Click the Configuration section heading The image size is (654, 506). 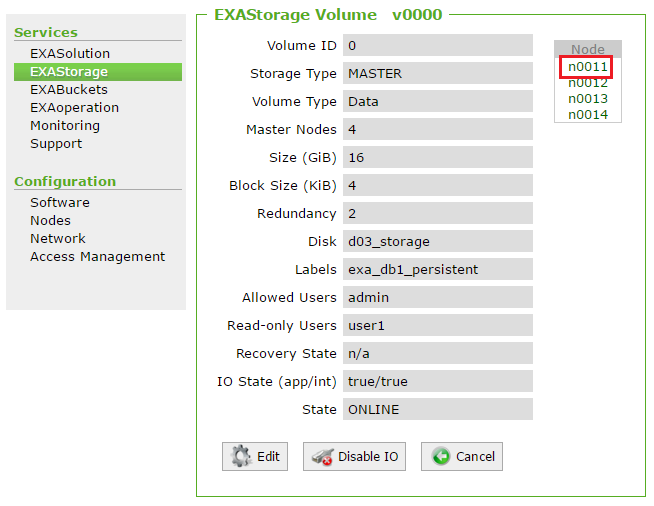(x=65, y=181)
